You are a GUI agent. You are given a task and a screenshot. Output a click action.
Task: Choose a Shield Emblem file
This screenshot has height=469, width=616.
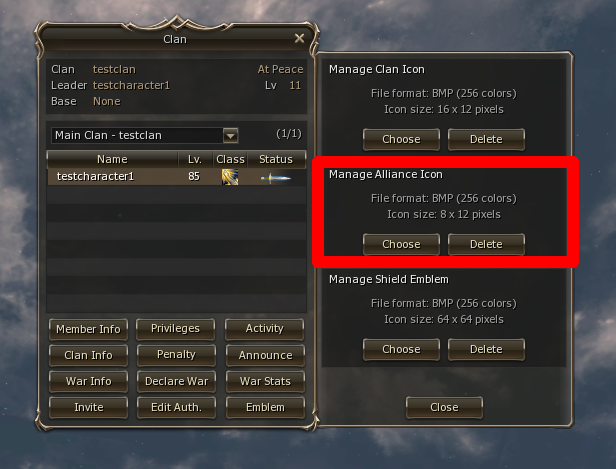pyautogui.click(x=401, y=349)
